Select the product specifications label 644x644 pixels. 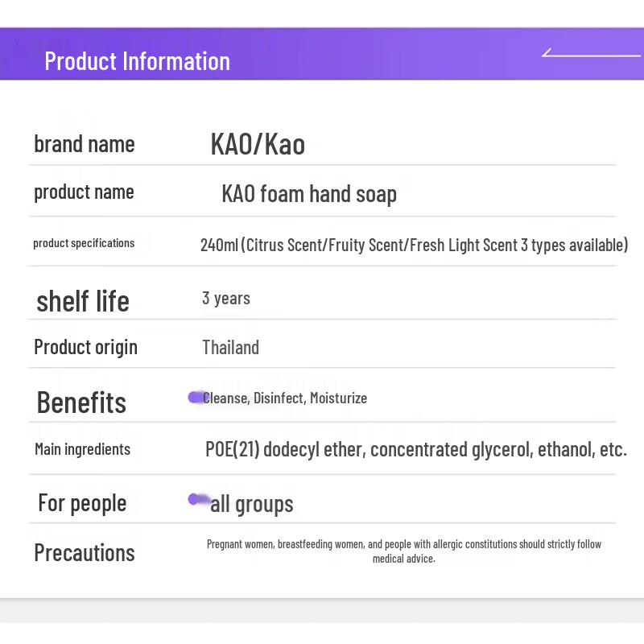[84, 243]
